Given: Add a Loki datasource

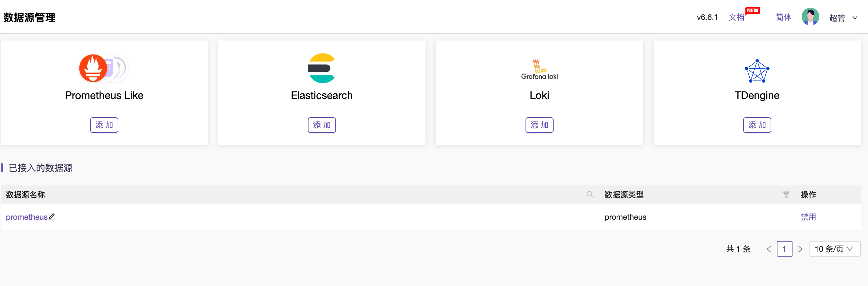Looking at the screenshot, I should pyautogui.click(x=539, y=125).
